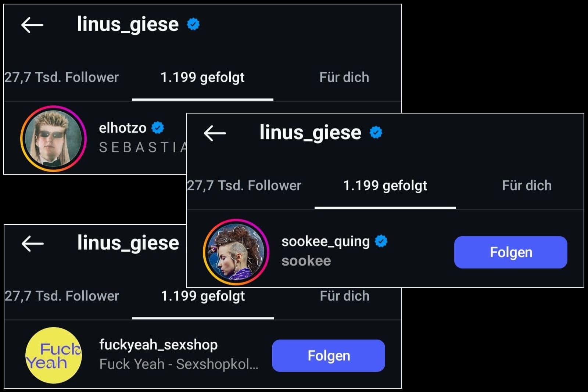Select Für dich in the middle screenshot
This screenshot has width=588, height=392.
pos(527,186)
